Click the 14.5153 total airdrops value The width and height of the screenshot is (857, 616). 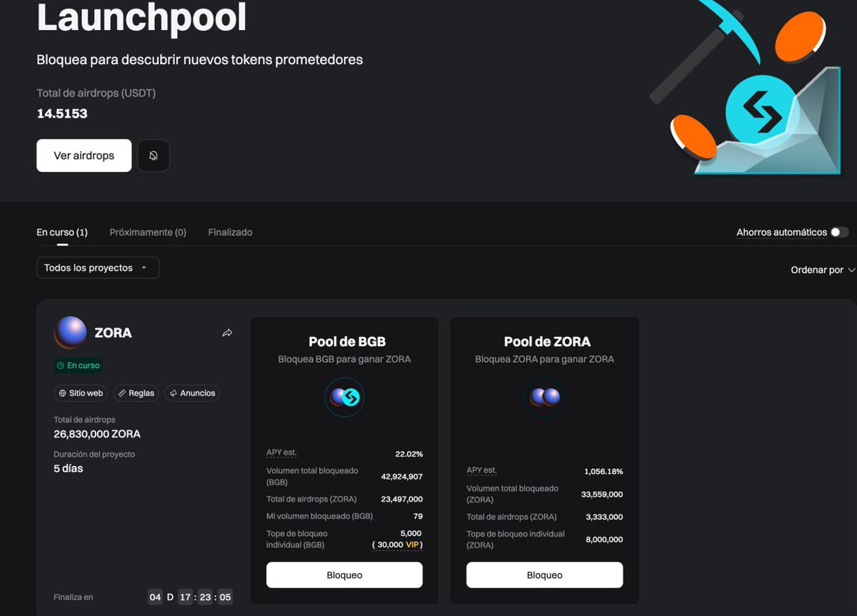(x=62, y=113)
